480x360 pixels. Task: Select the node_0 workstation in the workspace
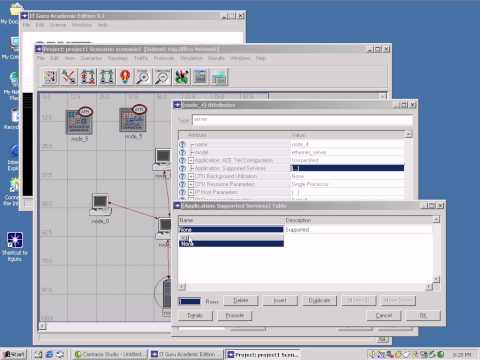100,207
